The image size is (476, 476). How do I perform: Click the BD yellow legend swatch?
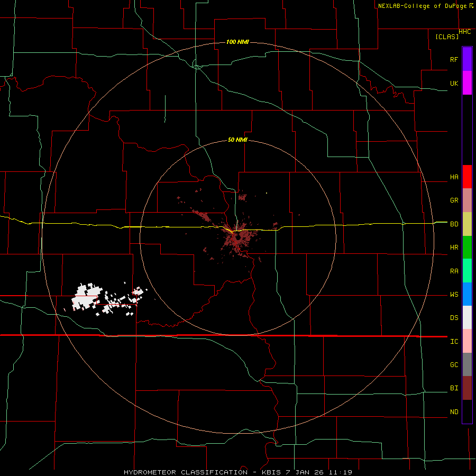tap(467, 224)
